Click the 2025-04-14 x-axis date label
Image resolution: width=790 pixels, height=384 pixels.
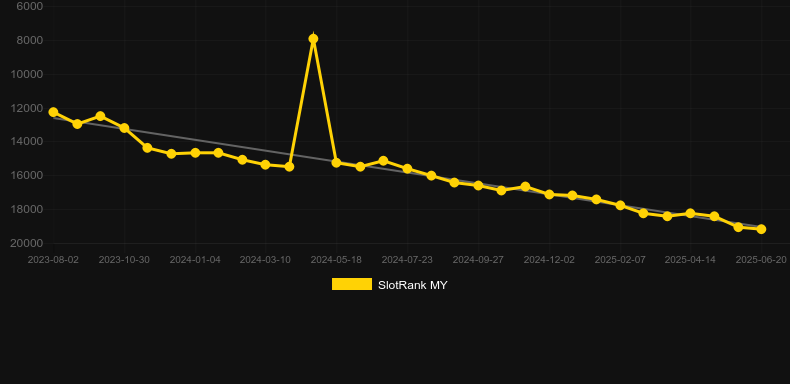tap(690, 260)
